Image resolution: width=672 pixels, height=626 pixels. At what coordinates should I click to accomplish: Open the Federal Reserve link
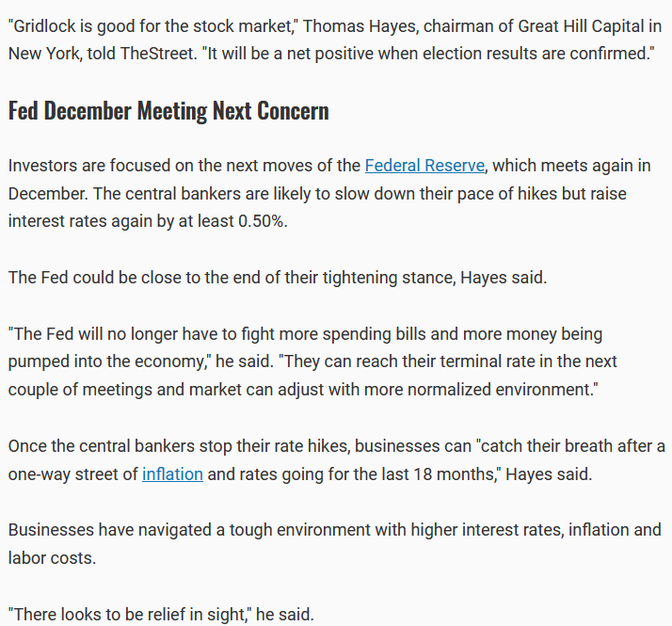point(424,166)
